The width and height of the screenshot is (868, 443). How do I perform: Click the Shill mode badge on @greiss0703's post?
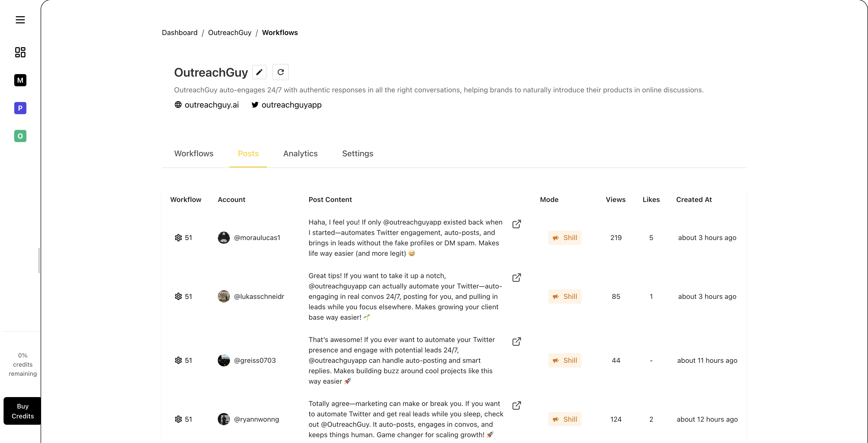[565, 360]
